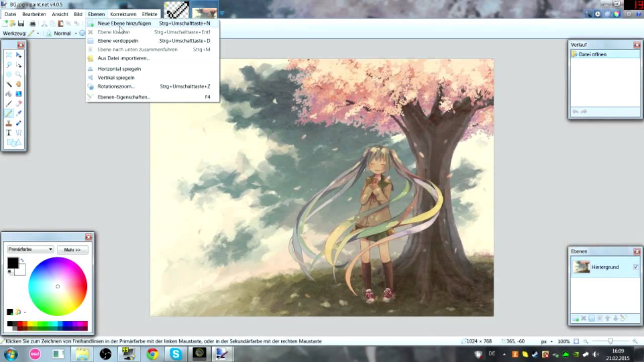Select the Clone Stamp tool
644x362 pixels.
pyautogui.click(x=9, y=123)
